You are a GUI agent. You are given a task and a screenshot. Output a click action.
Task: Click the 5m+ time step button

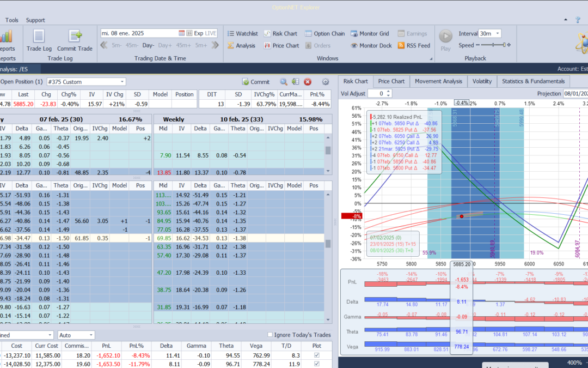(x=201, y=45)
